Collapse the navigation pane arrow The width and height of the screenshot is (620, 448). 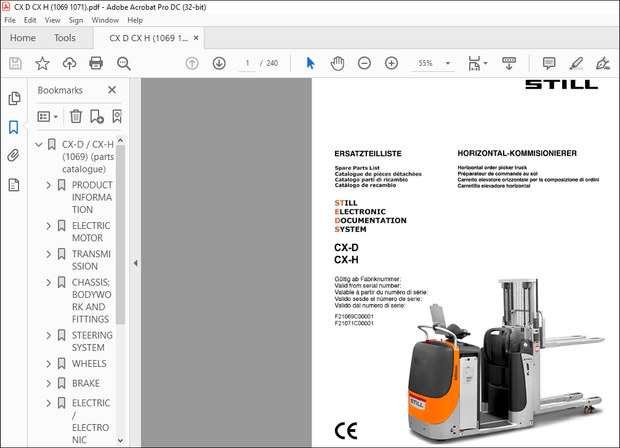pos(135,263)
